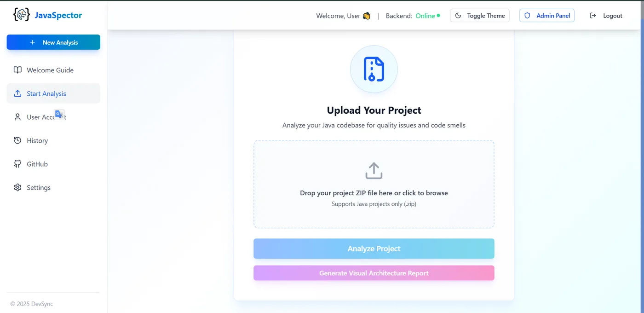Viewport: 644px width, 313px height.
Task: Click the person icon beside User Account
Action: tap(17, 117)
